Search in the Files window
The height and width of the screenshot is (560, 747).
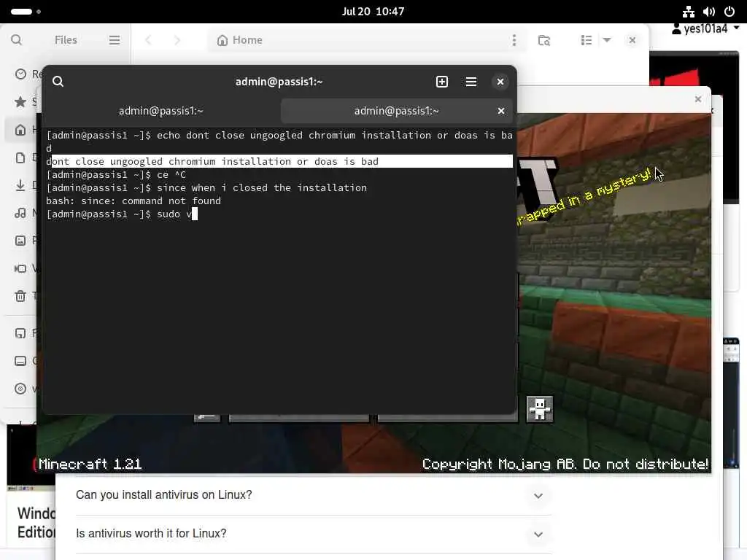[16, 40]
